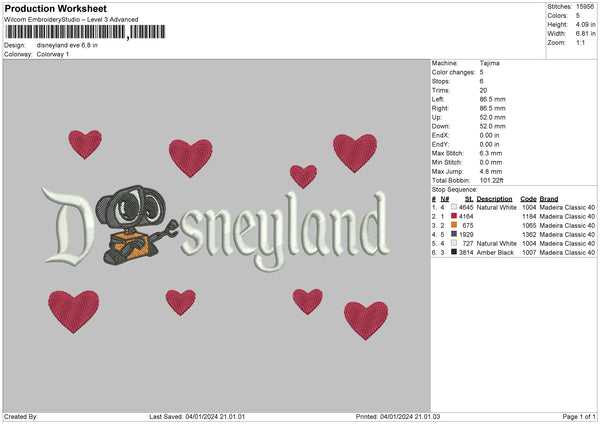Click the Machine value 'Tajima'

pos(489,63)
